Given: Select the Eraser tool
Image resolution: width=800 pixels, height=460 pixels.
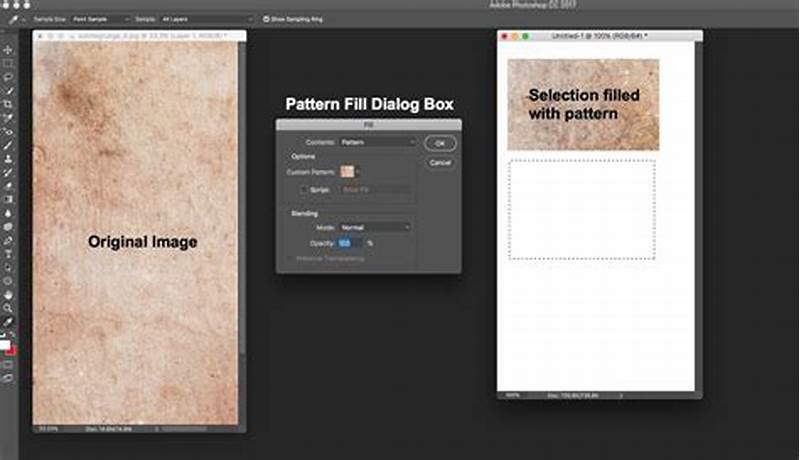Looking at the screenshot, I should pos(8,186).
